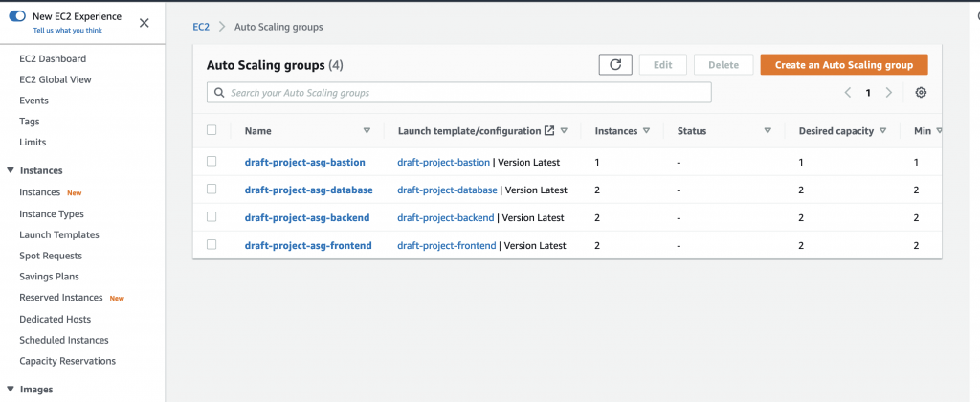Image resolution: width=980 pixels, height=402 pixels.
Task: Sort by Status column arrow
Action: coord(768,131)
